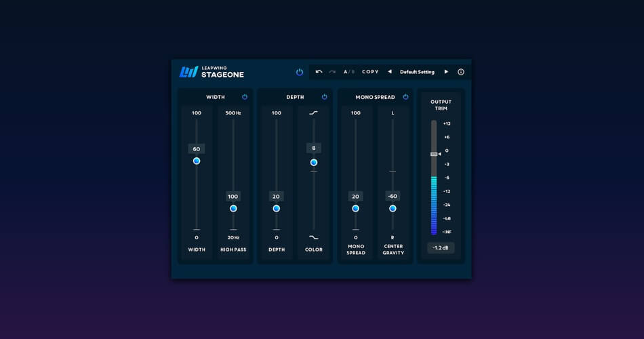Viewport: 644px width, 339px height.
Task: Click the Width slider handle
Action: click(x=197, y=161)
